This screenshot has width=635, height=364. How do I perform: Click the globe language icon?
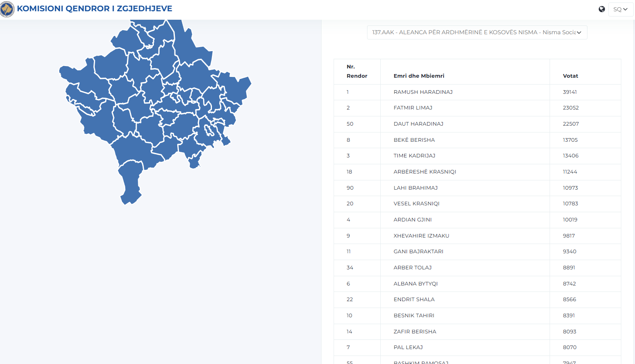point(602,9)
